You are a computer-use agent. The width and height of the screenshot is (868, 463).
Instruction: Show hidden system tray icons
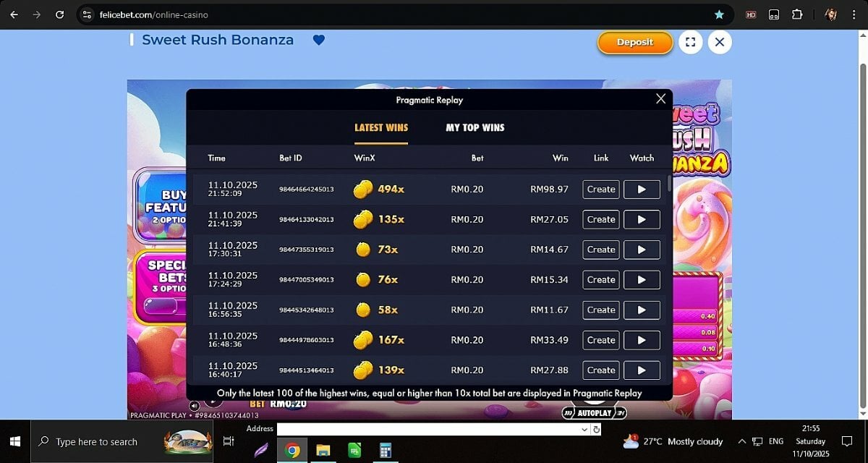click(741, 441)
